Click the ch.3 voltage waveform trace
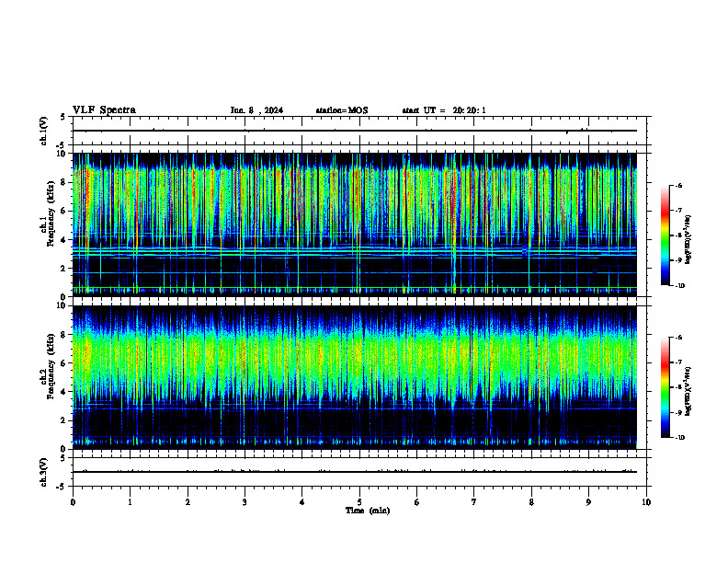Screen dimensions: 728x563 click(x=354, y=472)
